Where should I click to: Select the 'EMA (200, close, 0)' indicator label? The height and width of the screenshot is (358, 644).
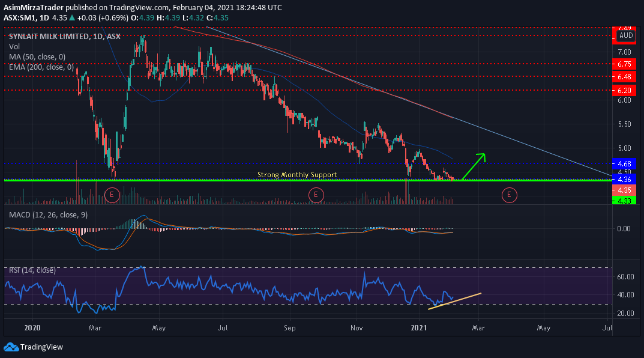(41, 67)
